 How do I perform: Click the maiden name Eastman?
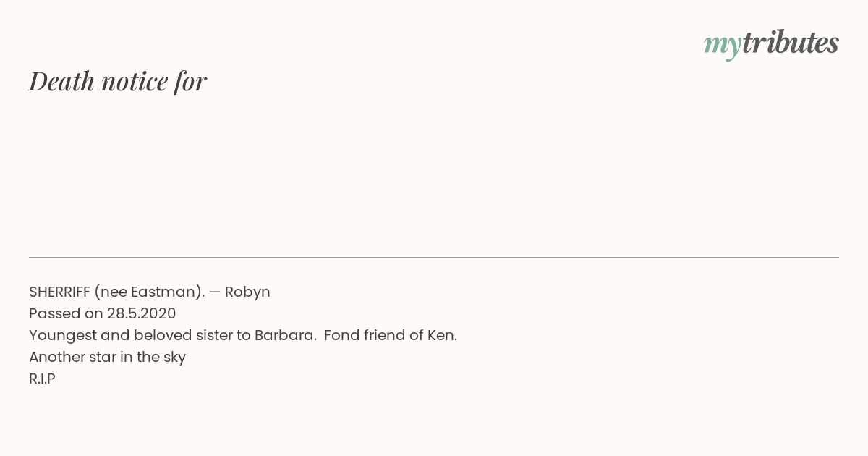point(164,292)
